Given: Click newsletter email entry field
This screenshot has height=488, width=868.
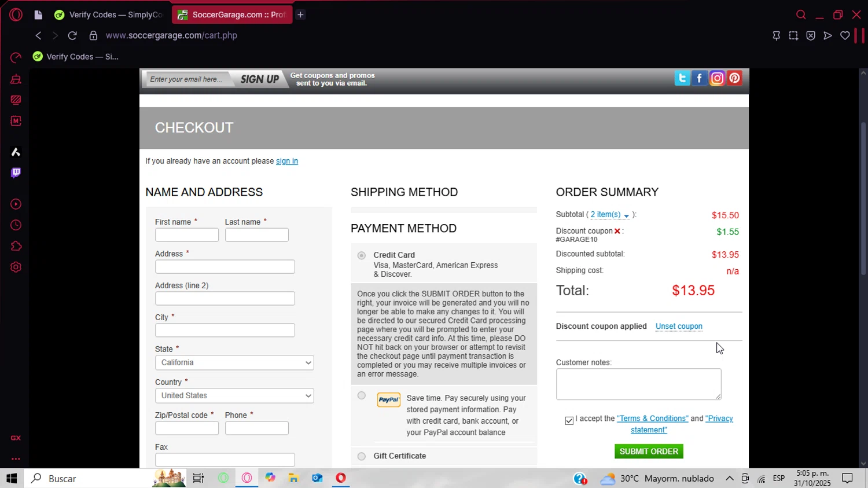Looking at the screenshot, I should 187,79.
